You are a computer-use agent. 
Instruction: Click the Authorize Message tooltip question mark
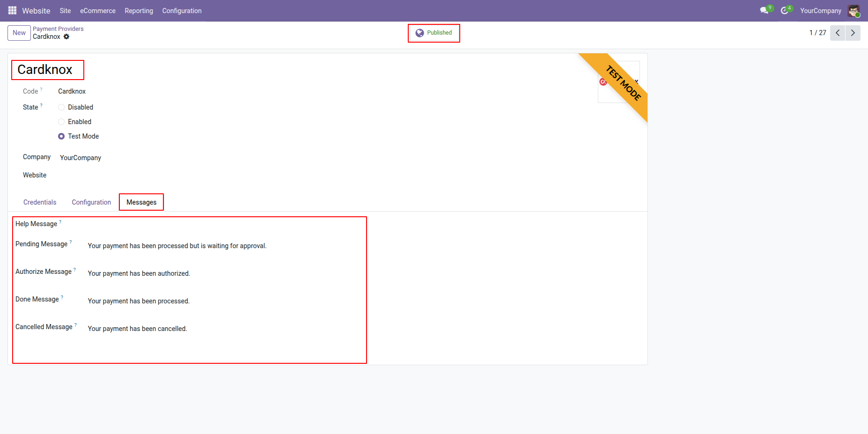74,270
